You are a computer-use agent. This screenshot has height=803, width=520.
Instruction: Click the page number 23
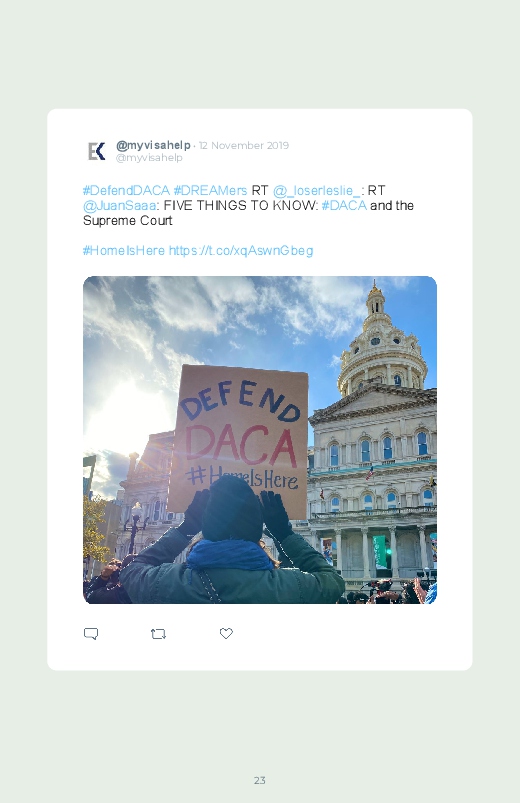point(260,780)
